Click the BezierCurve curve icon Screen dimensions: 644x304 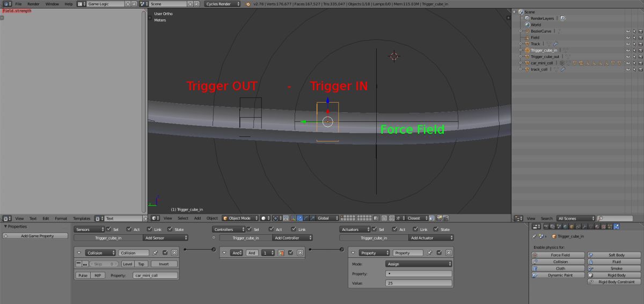pos(527,31)
